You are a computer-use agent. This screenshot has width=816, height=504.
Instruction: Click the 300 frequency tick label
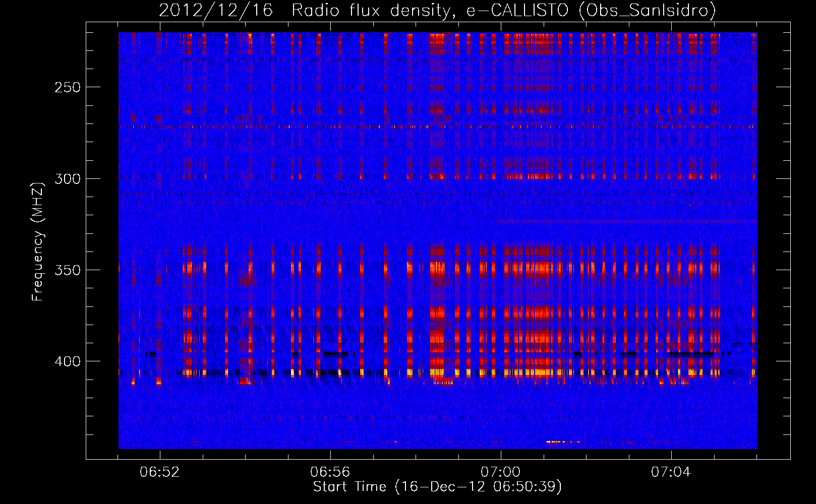pos(68,179)
